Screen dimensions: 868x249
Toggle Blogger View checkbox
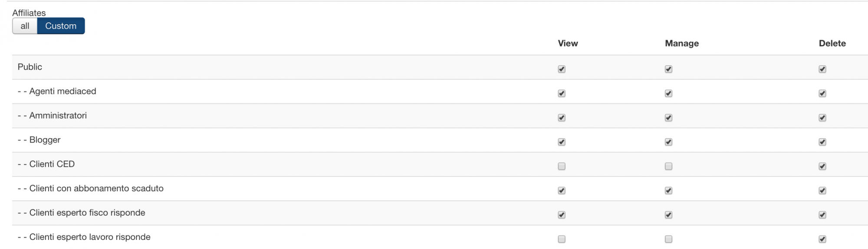tap(562, 142)
